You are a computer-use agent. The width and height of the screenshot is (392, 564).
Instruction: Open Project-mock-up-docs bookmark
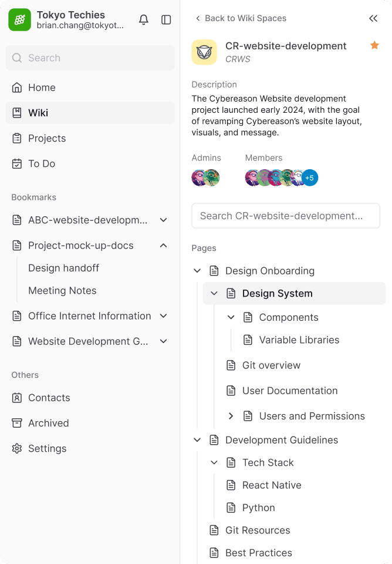tap(81, 246)
